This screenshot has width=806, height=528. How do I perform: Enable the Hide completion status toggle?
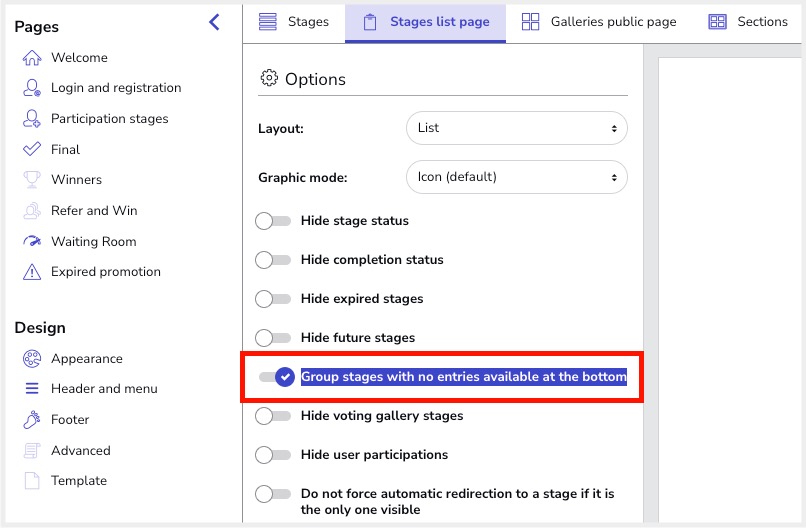tap(273, 260)
